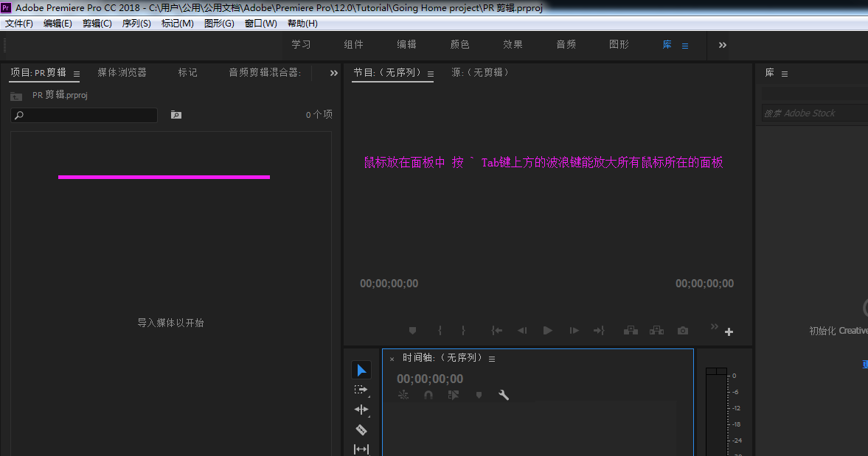The width and height of the screenshot is (868, 456).
Task: Click the timeline timecode 00;00;00;00
Action: tap(430, 379)
